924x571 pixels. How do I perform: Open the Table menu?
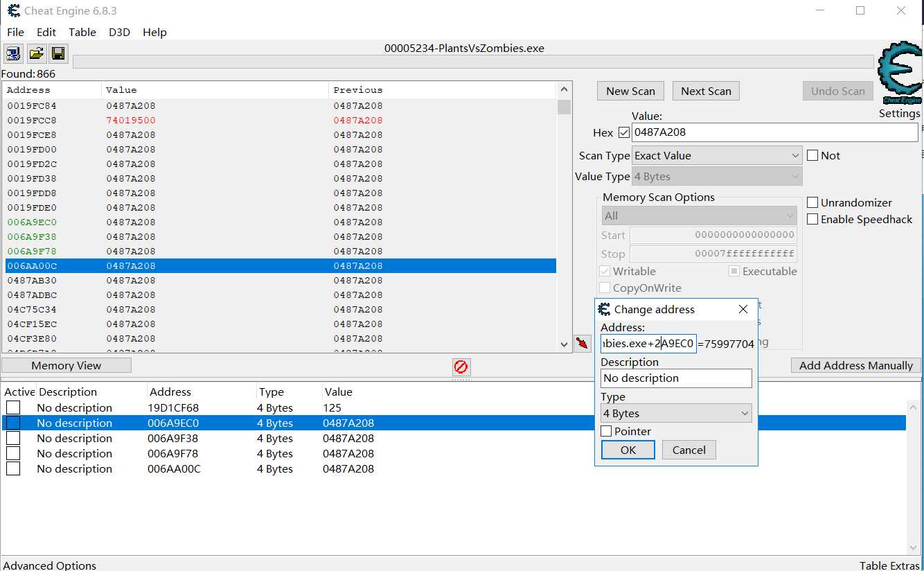pos(82,32)
